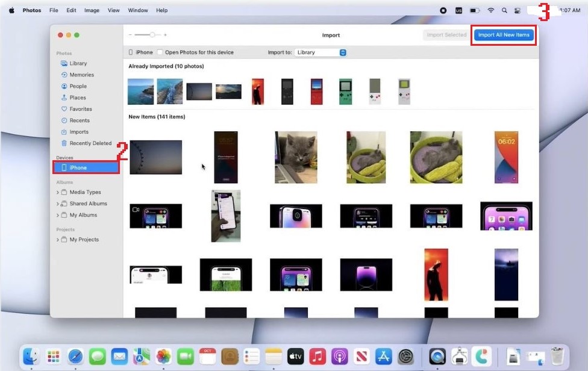Open the Import to Library dropdown
588x371 pixels.
tap(321, 52)
